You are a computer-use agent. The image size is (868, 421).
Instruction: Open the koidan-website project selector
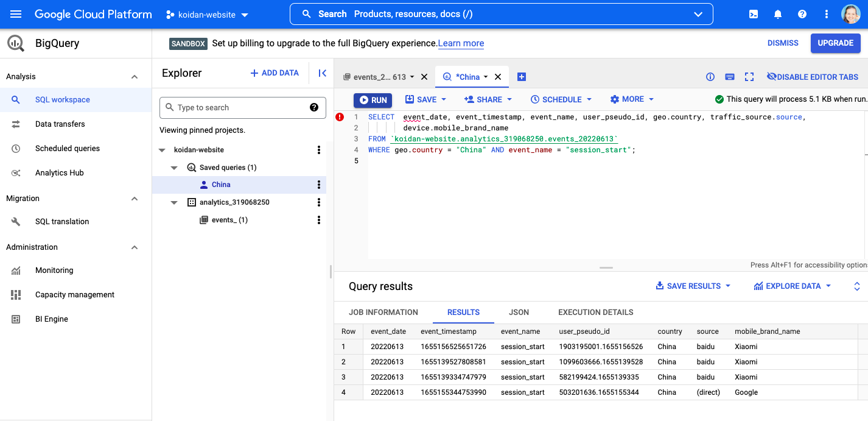click(207, 15)
